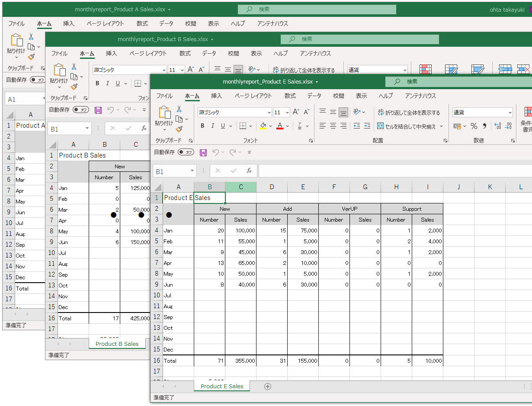Decrease decimal places in Product E window
The image size is (532, 406).
pyautogui.click(x=509, y=126)
